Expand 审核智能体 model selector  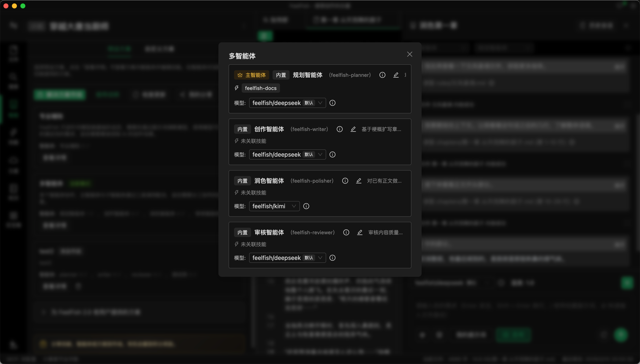(x=287, y=258)
